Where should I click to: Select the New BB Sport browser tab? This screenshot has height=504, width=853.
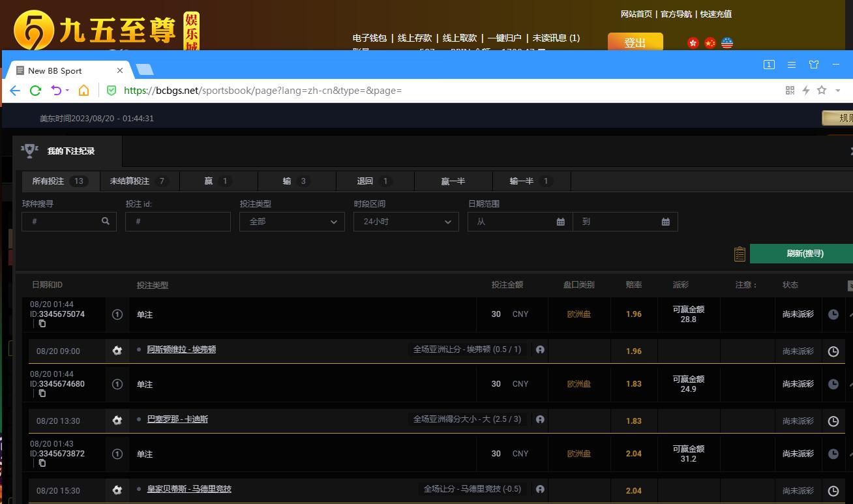pyautogui.click(x=68, y=70)
